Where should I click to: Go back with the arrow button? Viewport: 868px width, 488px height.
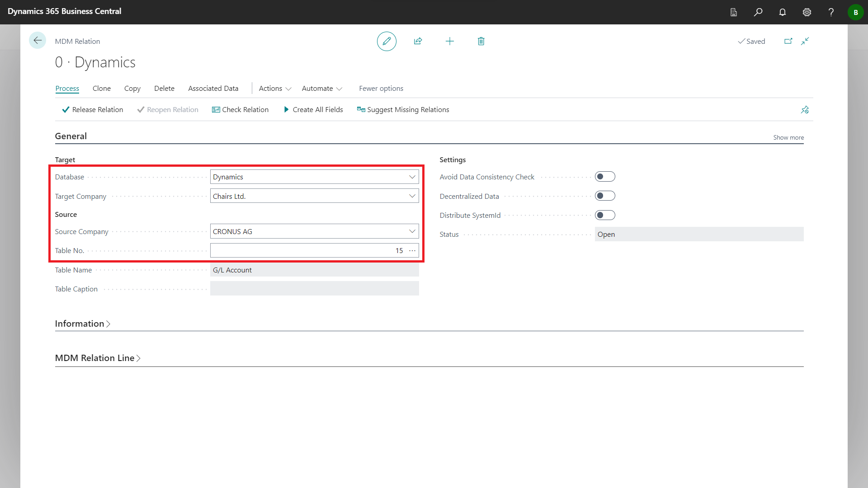pyautogui.click(x=38, y=41)
